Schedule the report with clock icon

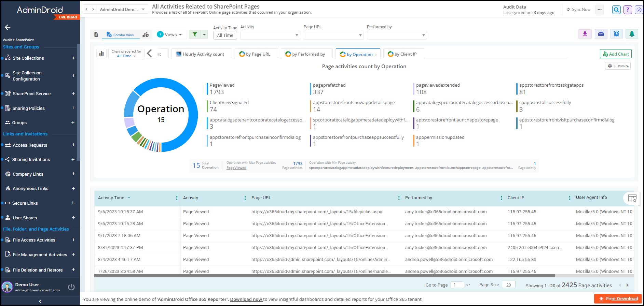(x=616, y=34)
